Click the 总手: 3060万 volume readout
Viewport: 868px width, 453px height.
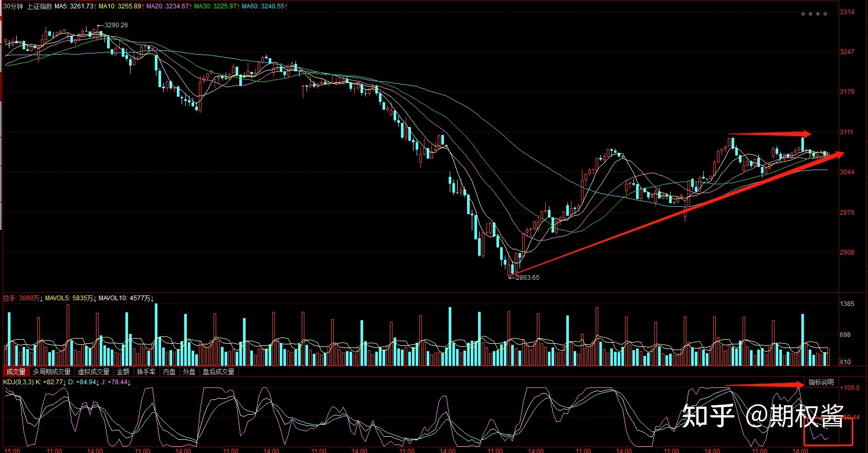(23, 298)
